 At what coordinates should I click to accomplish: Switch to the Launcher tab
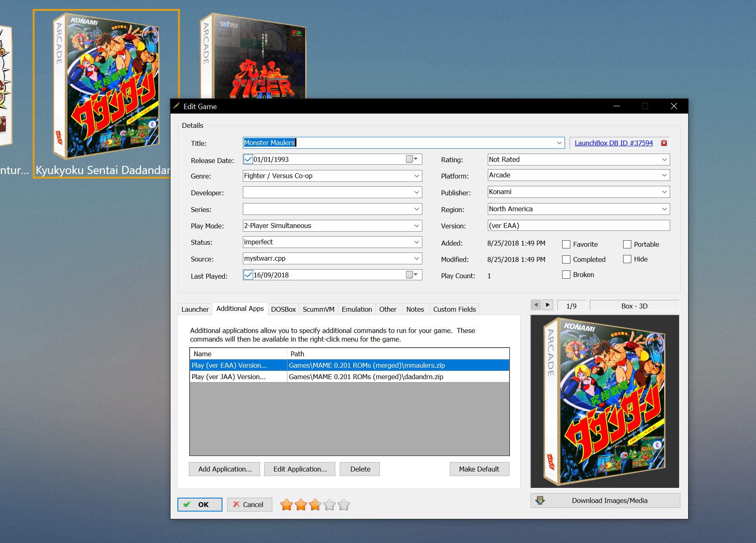coord(195,309)
